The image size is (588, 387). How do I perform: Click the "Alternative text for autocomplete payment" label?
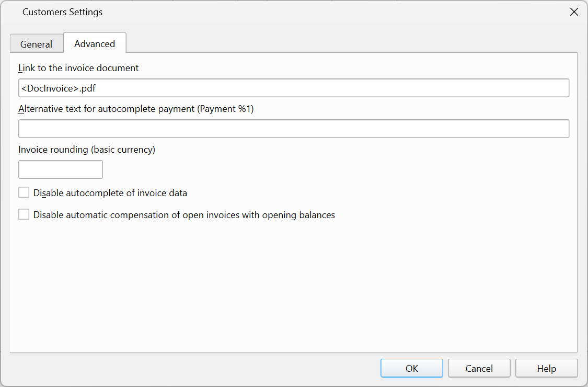136,109
